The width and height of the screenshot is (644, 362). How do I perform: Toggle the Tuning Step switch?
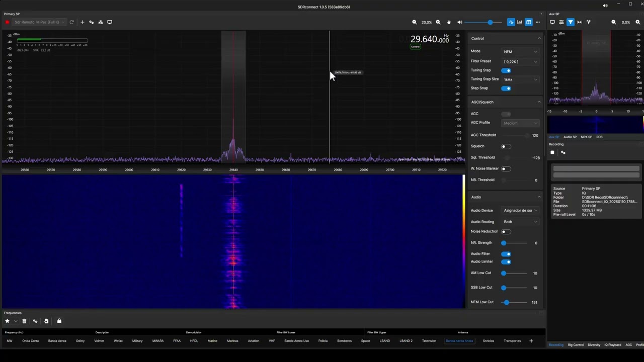point(506,70)
